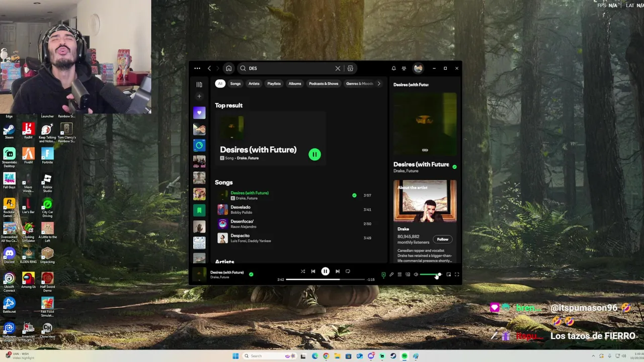Toggle the Now Playing view panel
The height and width of the screenshot is (362, 644).
click(x=383, y=275)
